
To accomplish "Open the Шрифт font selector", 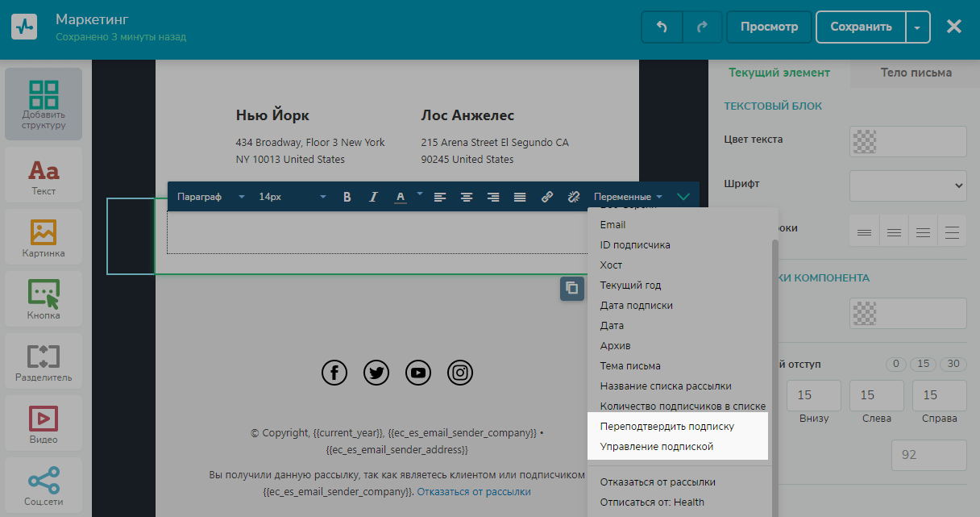I will (907, 186).
